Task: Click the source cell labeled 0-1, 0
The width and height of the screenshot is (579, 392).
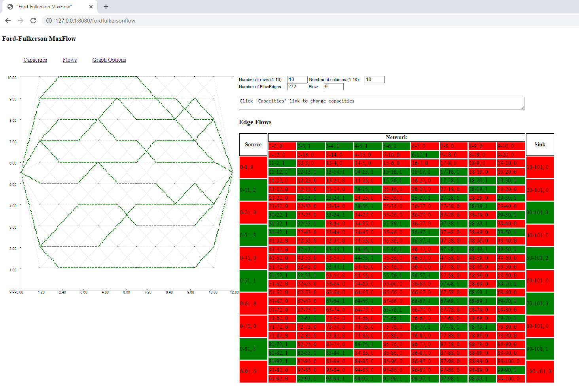Action: pos(253,167)
